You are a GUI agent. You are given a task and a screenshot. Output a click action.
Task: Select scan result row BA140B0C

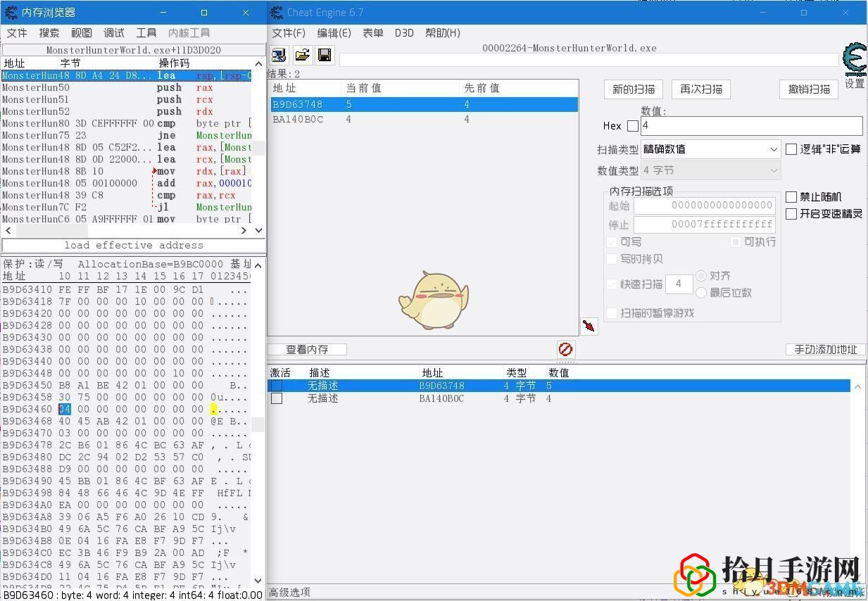pyautogui.click(x=424, y=119)
